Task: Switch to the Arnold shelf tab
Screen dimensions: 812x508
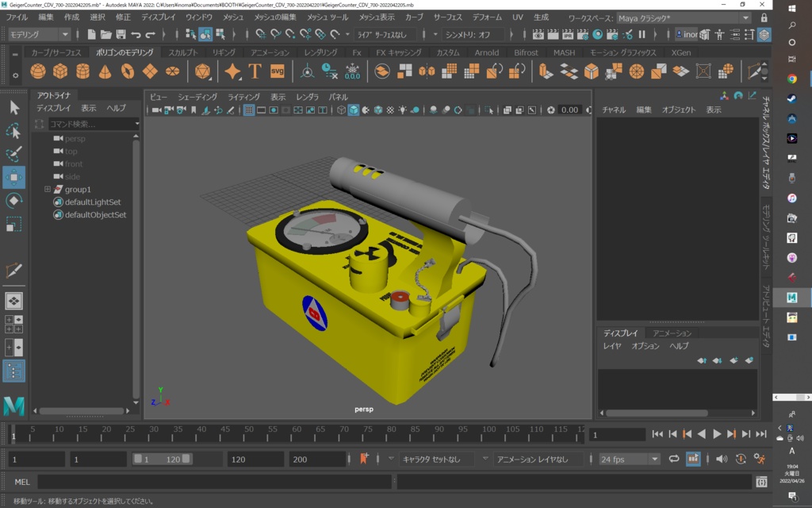Action: click(487, 52)
